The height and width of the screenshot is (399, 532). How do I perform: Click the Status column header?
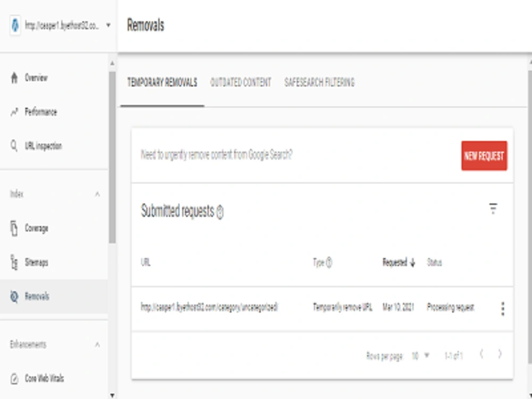434,263
